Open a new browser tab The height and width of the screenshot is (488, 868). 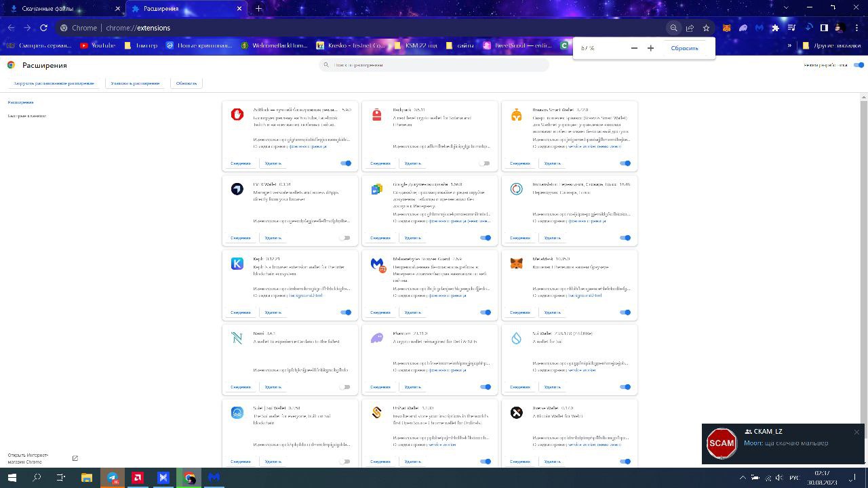click(258, 9)
